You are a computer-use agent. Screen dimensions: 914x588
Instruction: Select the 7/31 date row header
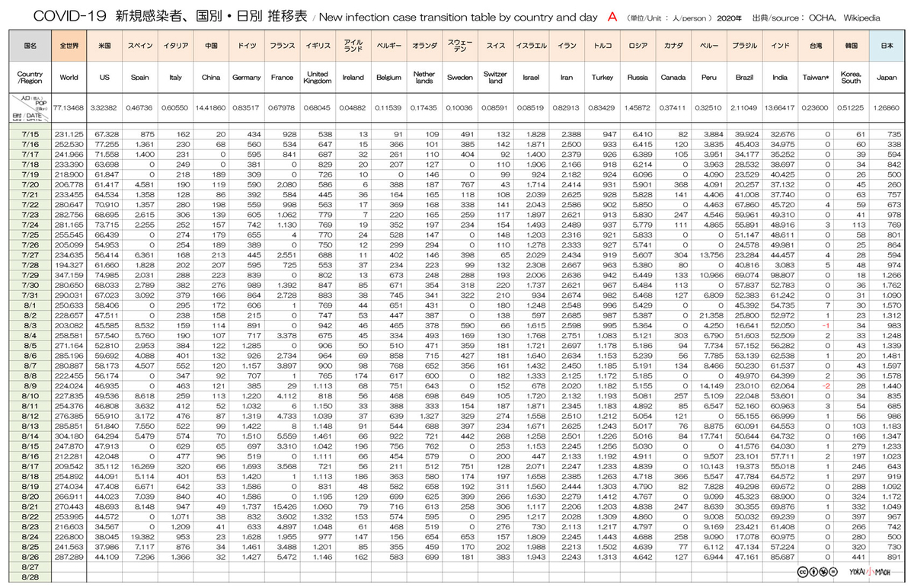[30, 294]
